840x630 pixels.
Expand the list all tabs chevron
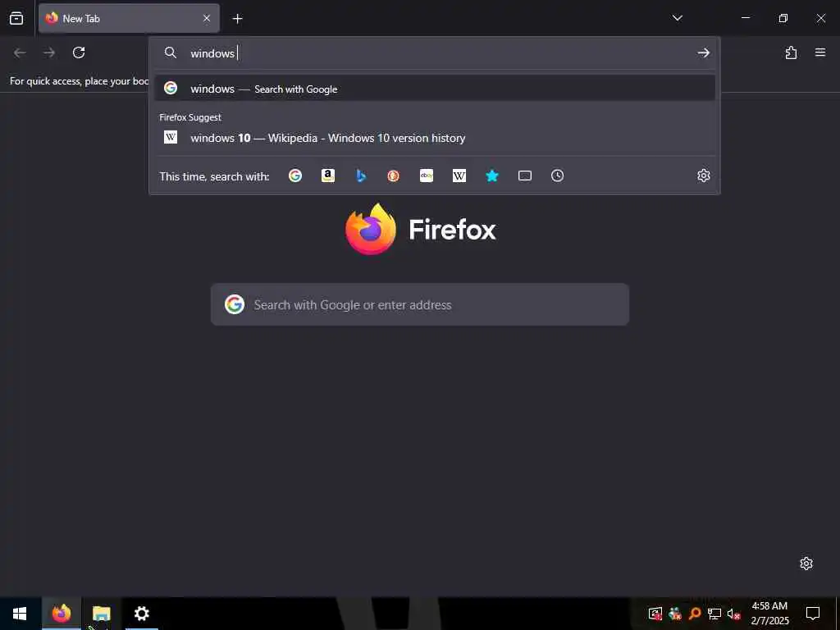(677, 18)
